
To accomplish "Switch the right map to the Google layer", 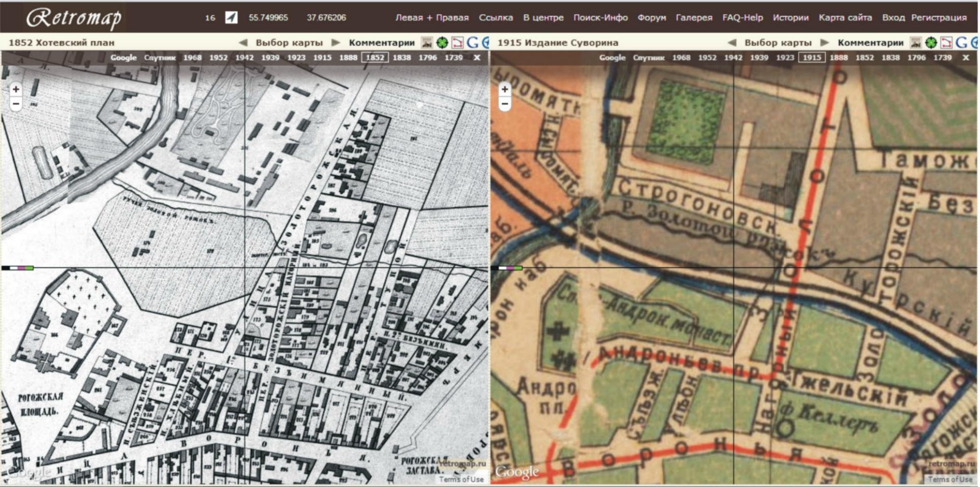I will click(x=612, y=57).
